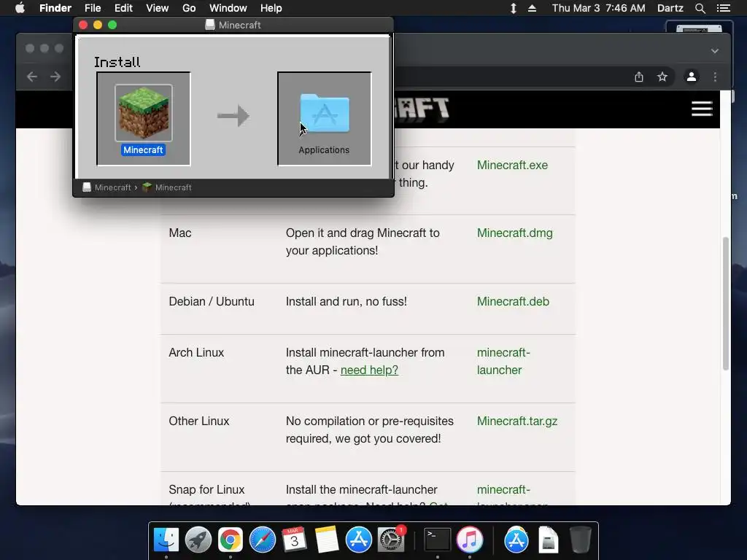Open Google Chrome from the dock
Image resolution: width=747 pixels, height=560 pixels.
click(x=231, y=540)
